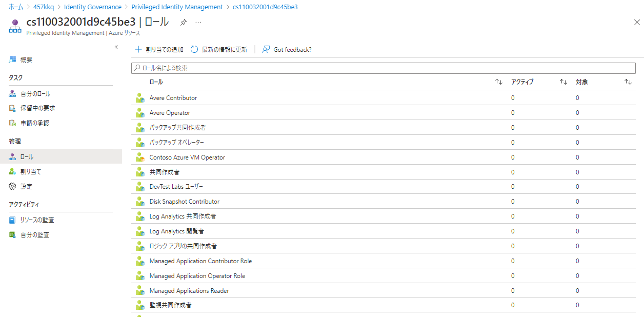The width and height of the screenshot is (644, 317).
Task: Click the role icon beside 共同作成者
Action: (140, 172)
